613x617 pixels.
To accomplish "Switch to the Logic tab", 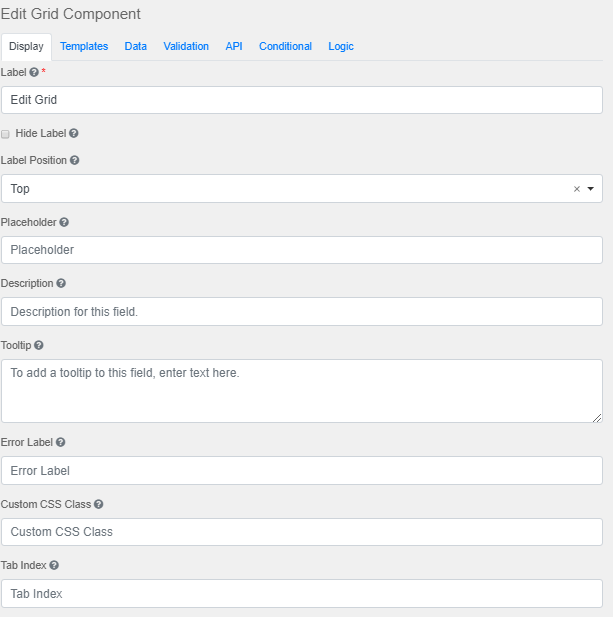I will [x=341, y=46].
